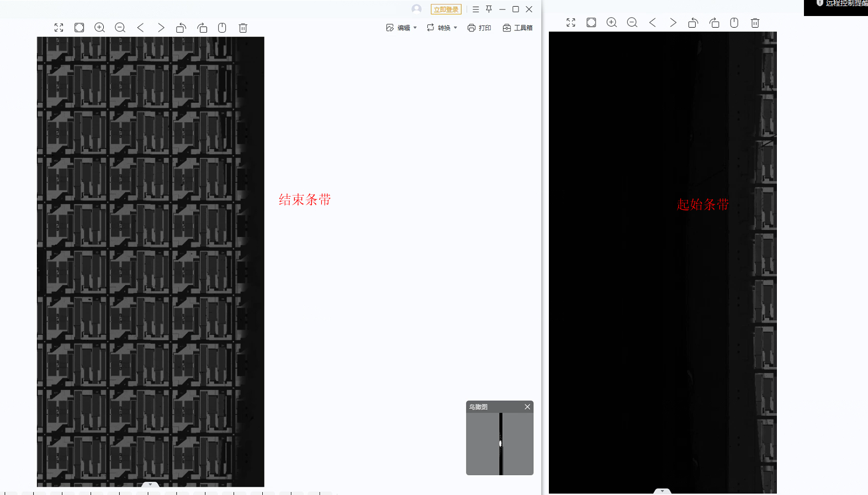Click the bird's-eye view thumbnail
Viewport: 868px width, 495px height.
pos(500,444)
